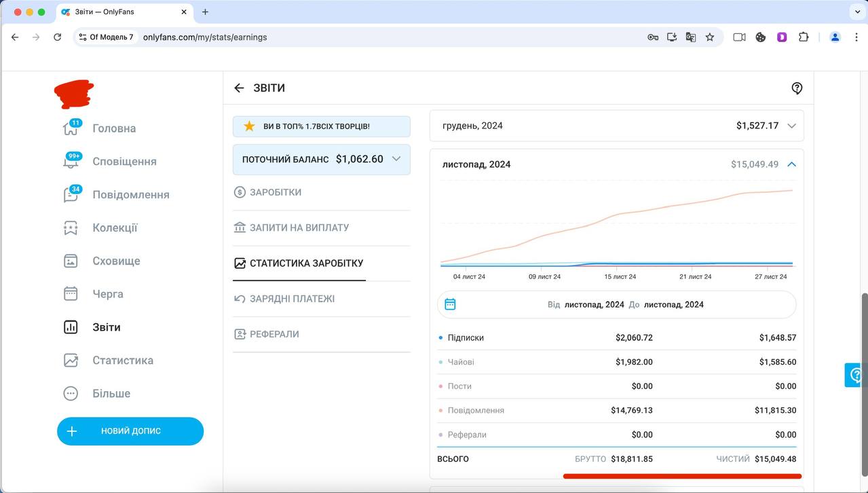The height and width of the screenshot is (493, 868).
Task: Click Підписки gross amount $2,060.72
Action: click(x=634, y=337)
